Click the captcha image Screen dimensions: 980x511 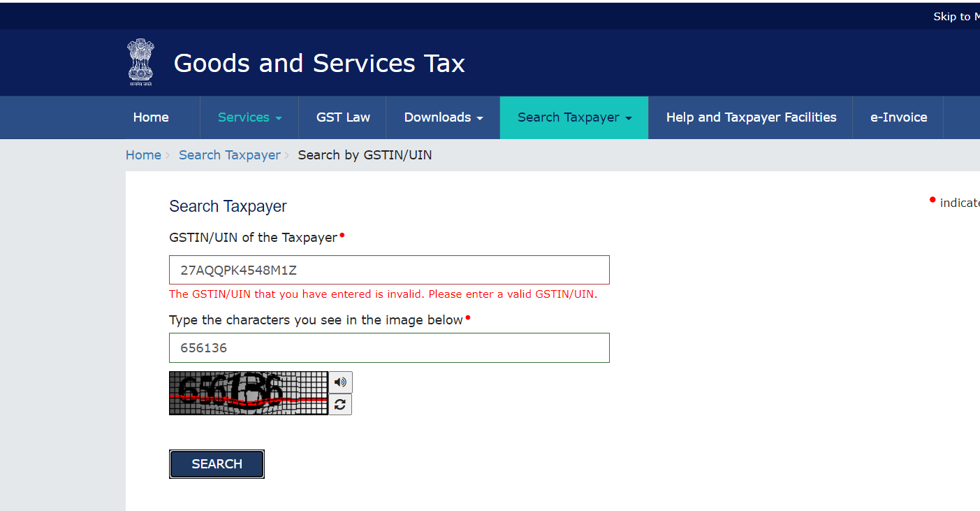click(248, 393)
